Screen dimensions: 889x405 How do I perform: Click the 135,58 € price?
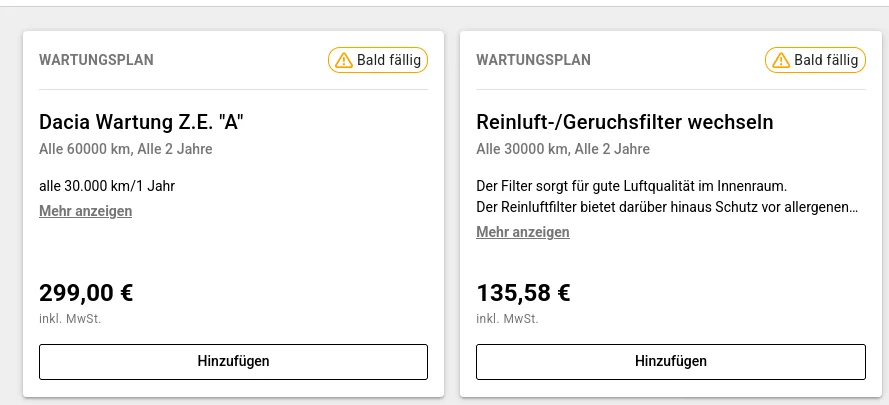pos(523,293)
